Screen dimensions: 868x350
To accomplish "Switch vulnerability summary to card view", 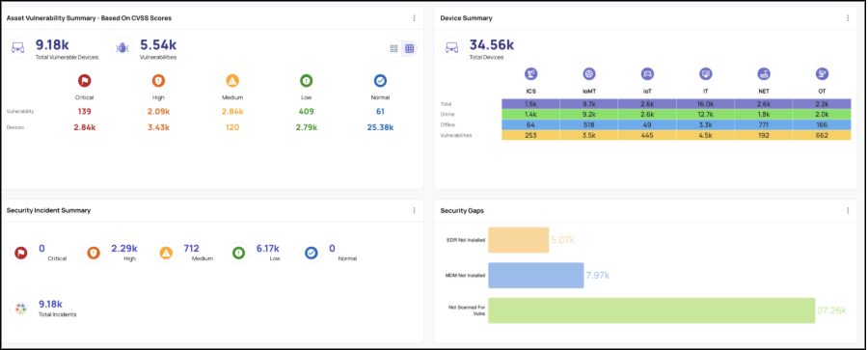I will [394, 49].
